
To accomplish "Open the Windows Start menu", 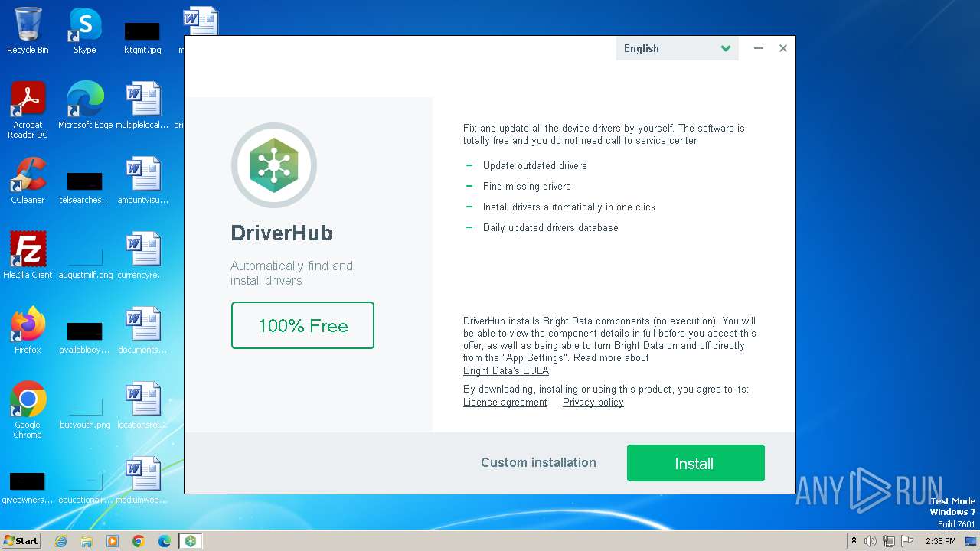I will pyautogui.click(x=21, y=541).
